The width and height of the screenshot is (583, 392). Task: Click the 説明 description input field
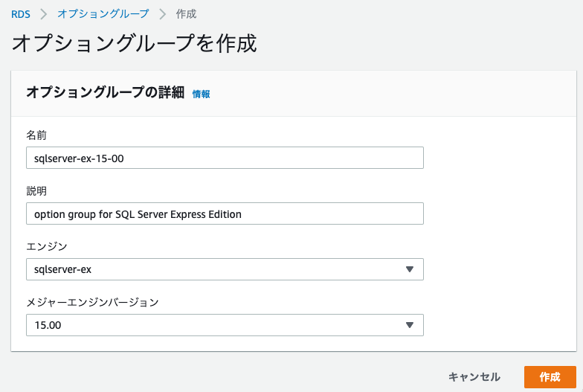pyautogui.click(x=225, y=213)
